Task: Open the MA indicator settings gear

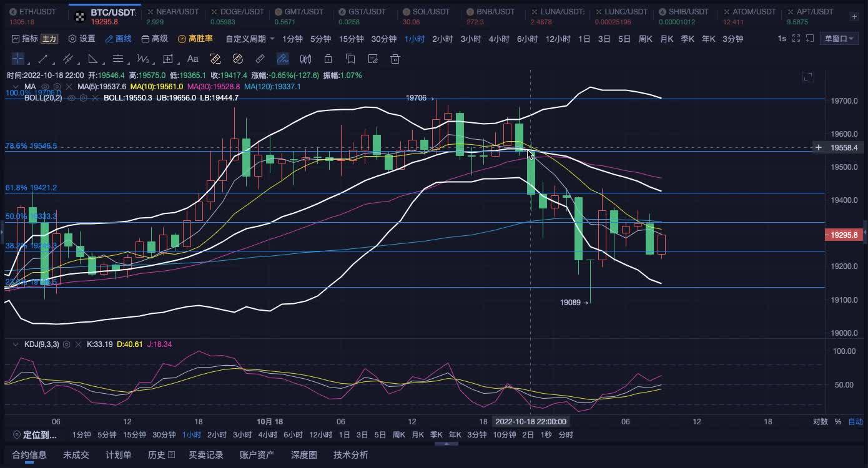Action: [x=57, y=87]
